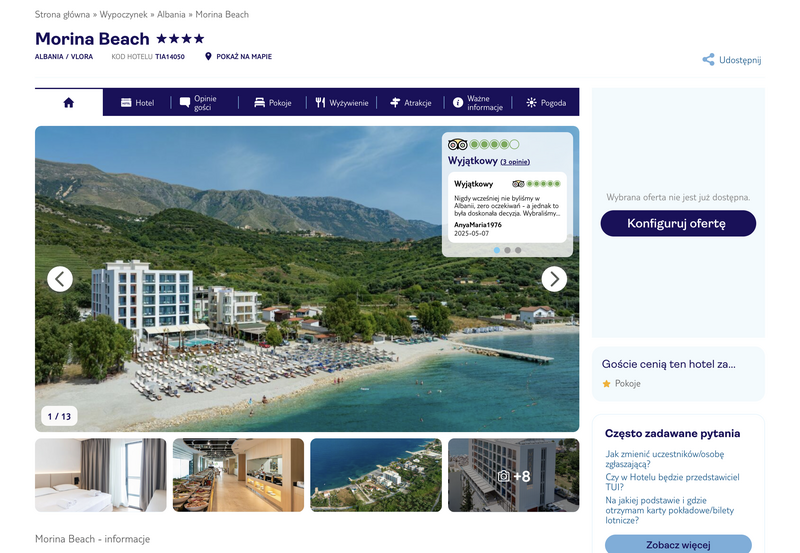This screenshot has height=553, width=800.
Task: Show previous gallery photo with left arrow
Action: [60, 279]
